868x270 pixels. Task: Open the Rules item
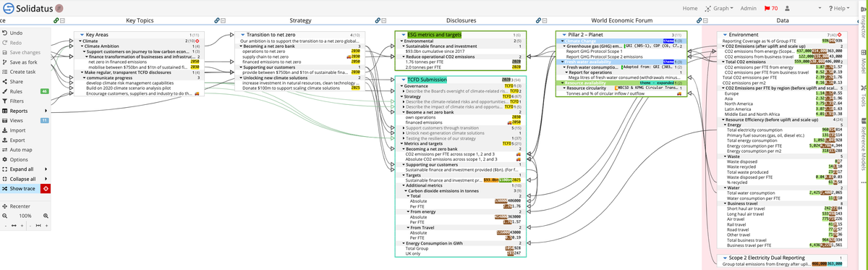[x=25, y=91]
